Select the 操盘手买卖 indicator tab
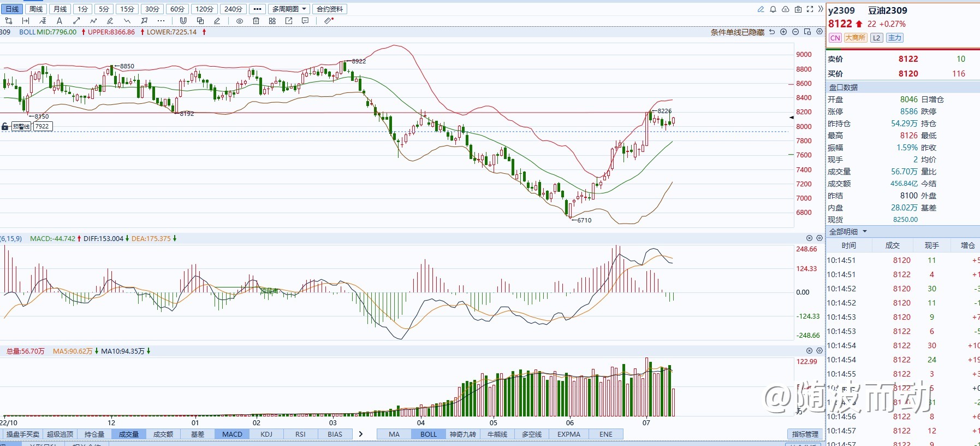This screenshot has height=446, width=980. 23,434
